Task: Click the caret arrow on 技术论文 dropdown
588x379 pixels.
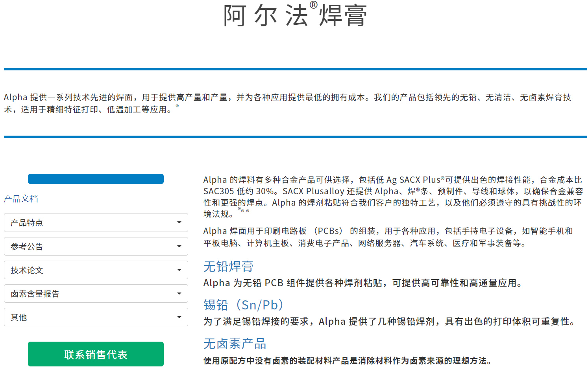Action: (179, 270)
